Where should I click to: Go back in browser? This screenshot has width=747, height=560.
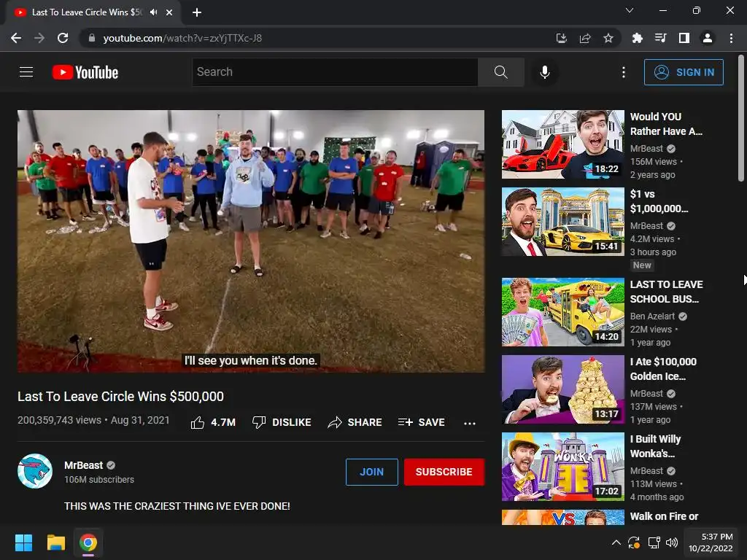pos(16,38)
